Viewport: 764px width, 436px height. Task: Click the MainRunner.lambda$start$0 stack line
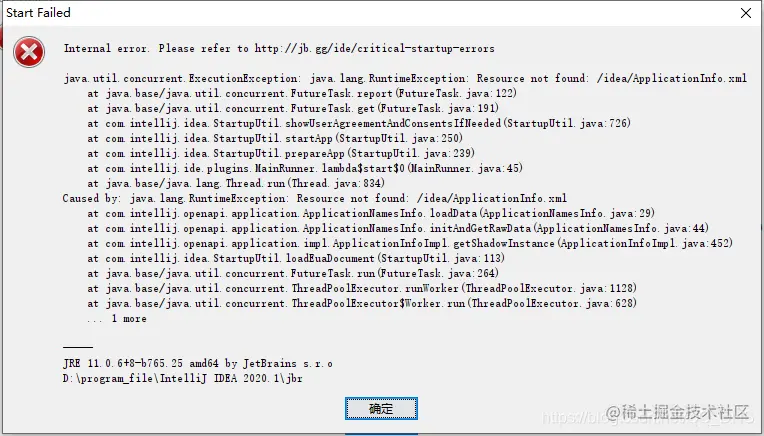pyautogui.click(x=305, y=169)
